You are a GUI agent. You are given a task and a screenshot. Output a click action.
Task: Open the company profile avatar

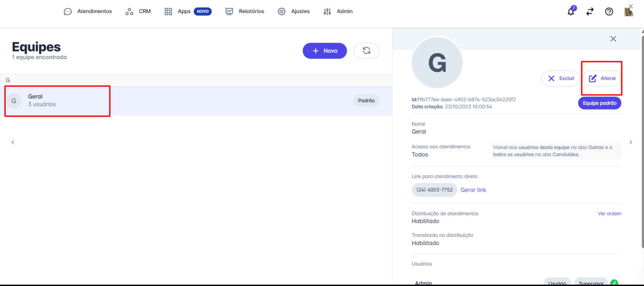click(628, 12)
